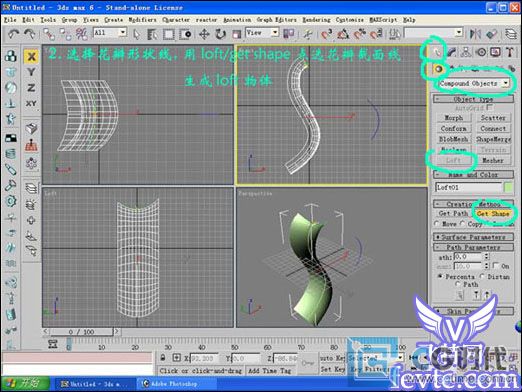Open the Align tool
Viewport: 522px width, 392px height.
pyautogui.click(x=492, y=34)
